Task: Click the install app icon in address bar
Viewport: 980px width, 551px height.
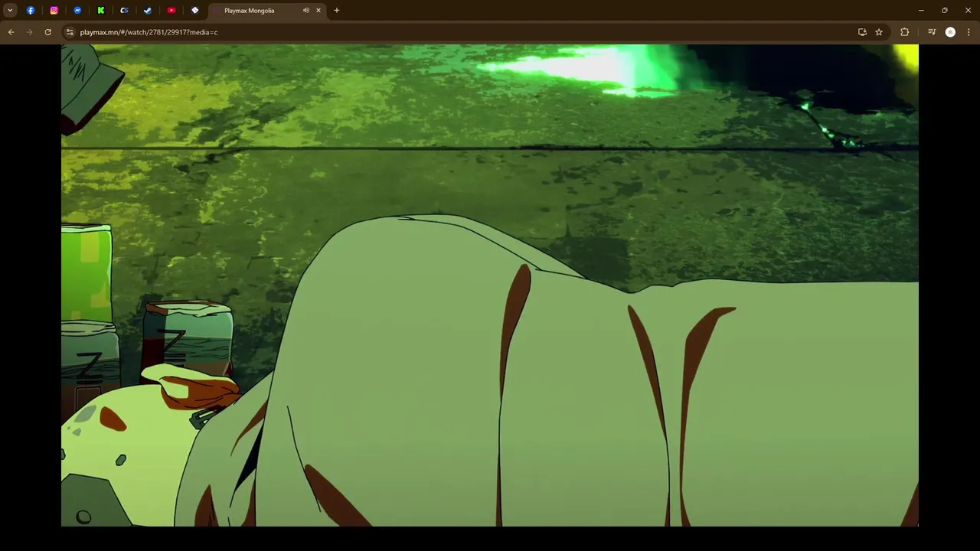Action: 862,32
